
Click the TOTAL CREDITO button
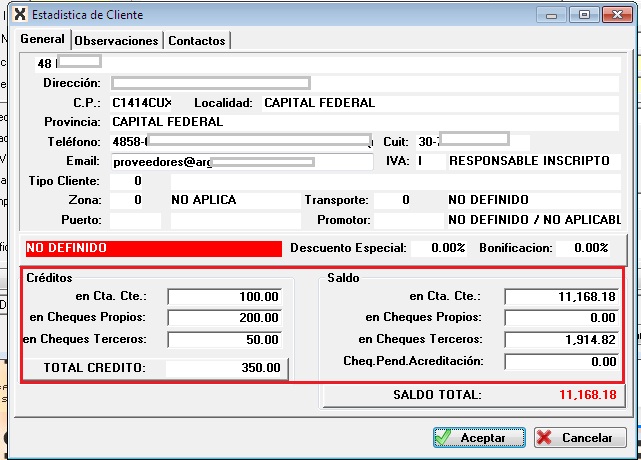pos(155,368)
